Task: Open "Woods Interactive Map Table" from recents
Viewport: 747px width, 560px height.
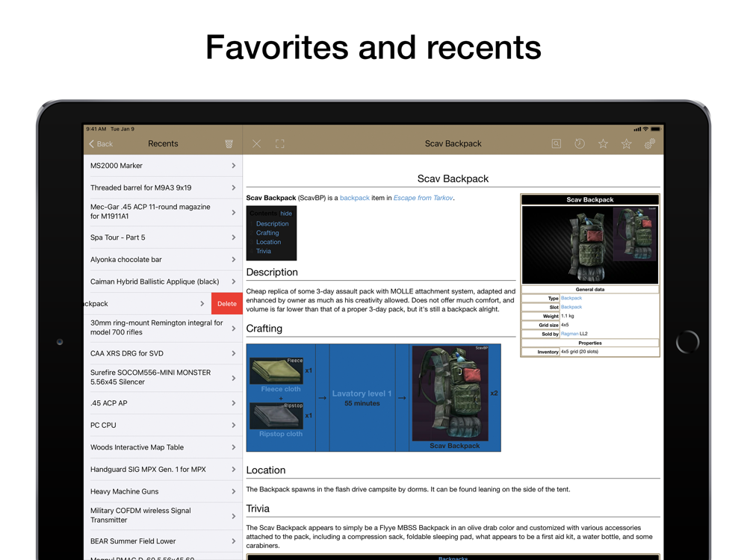Action: [x=163, y=447]
